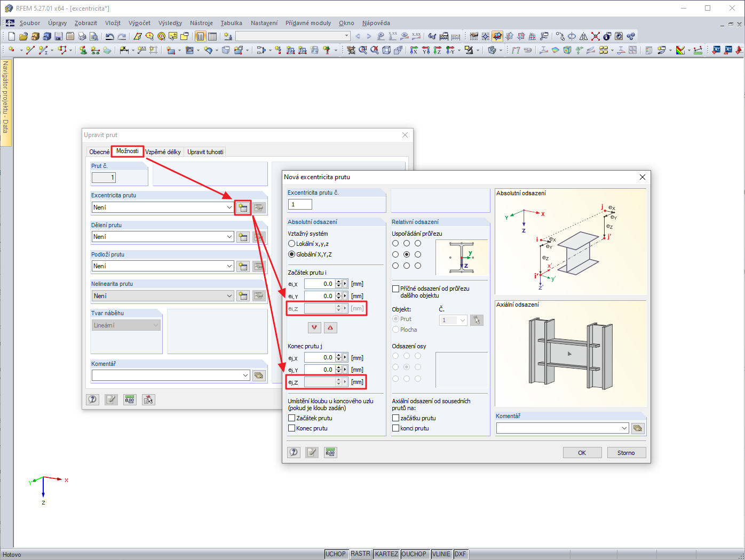Click the view in Z direction icon

coord(438,50)
